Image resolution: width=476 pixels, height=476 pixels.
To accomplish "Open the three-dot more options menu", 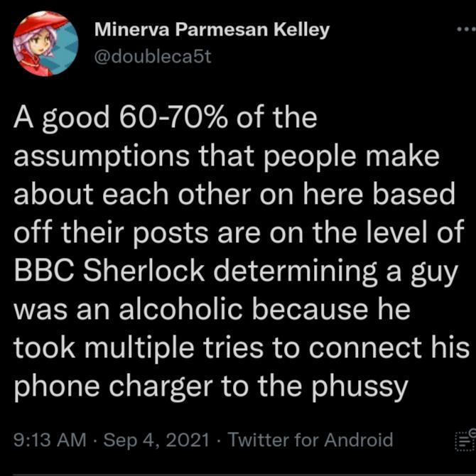I will point(465,31).
